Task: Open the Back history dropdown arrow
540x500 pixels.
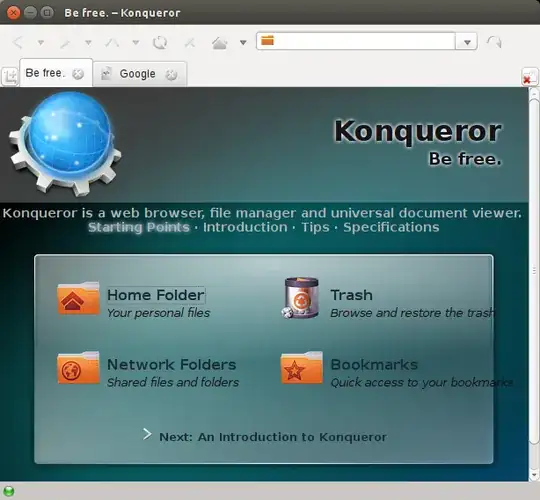Action: coord(41,43)
